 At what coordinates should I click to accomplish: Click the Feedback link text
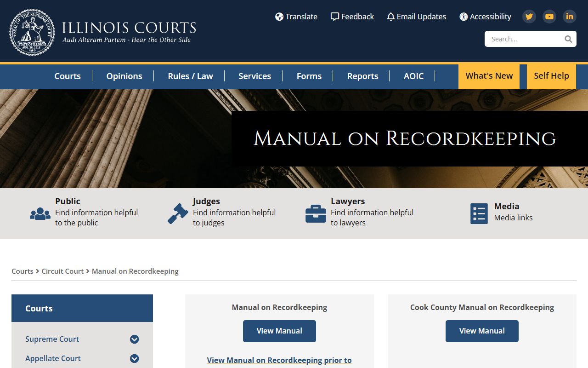(x=357, y=17)
